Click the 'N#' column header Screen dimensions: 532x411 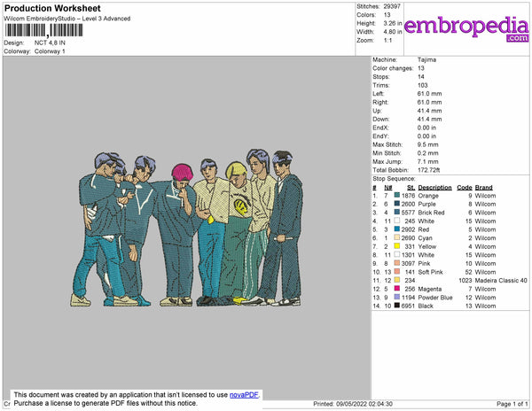point(388,188)
